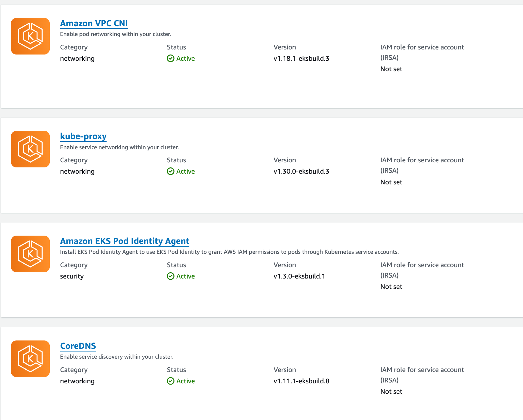This screenshot has width=523, height=420.
Task: Click Not set IRSA value for kube-proxy
Action: (x=391, y=182)
